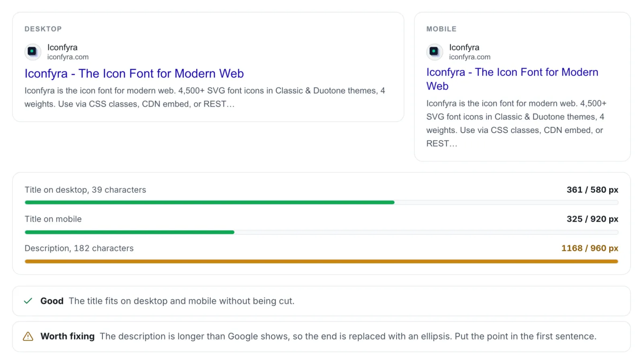Click the Title on desktop progress bar
This screenshot has height=364, width=643.
321,202
